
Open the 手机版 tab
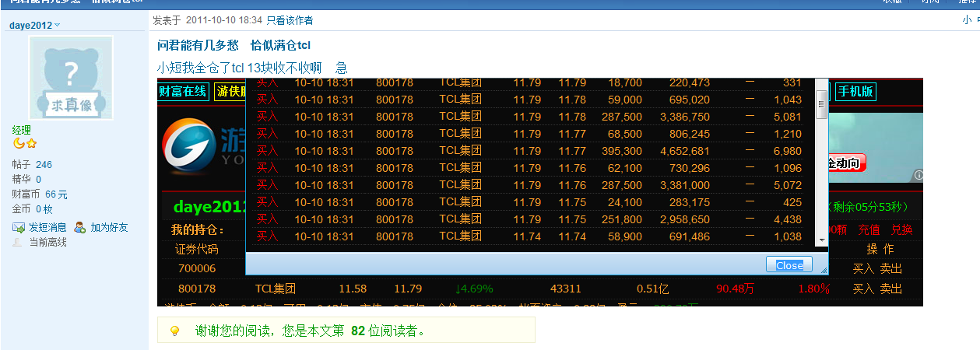coord(855,92)
